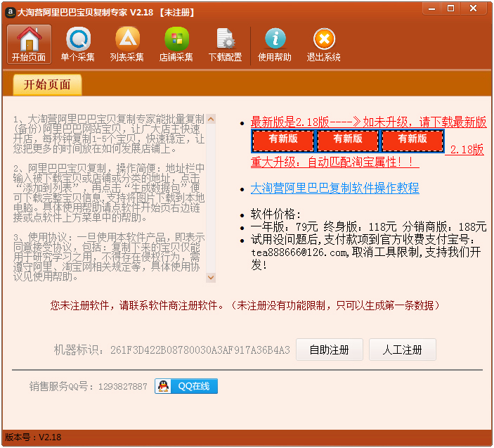This screenshot has width=494, height=448.
Task: Open 使用帮助 help info icon
Action: [275, 44]
